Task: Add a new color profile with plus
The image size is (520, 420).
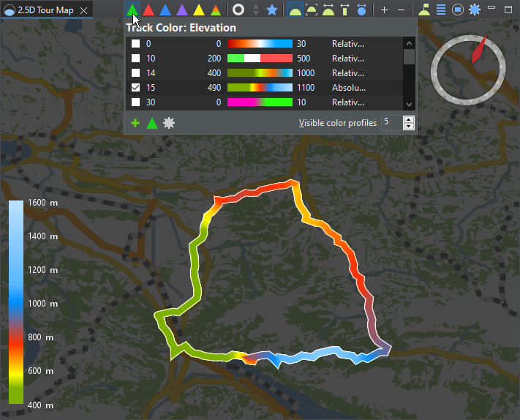Action: point(135,123)
